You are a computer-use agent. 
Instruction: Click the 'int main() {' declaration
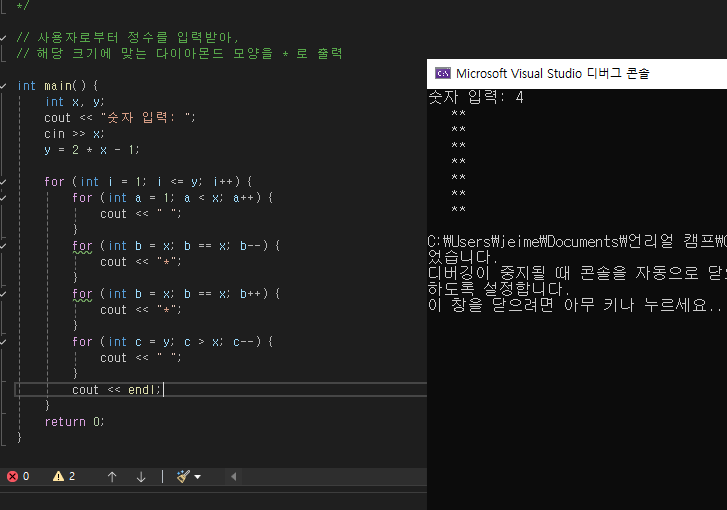click(x=58, y=86)
